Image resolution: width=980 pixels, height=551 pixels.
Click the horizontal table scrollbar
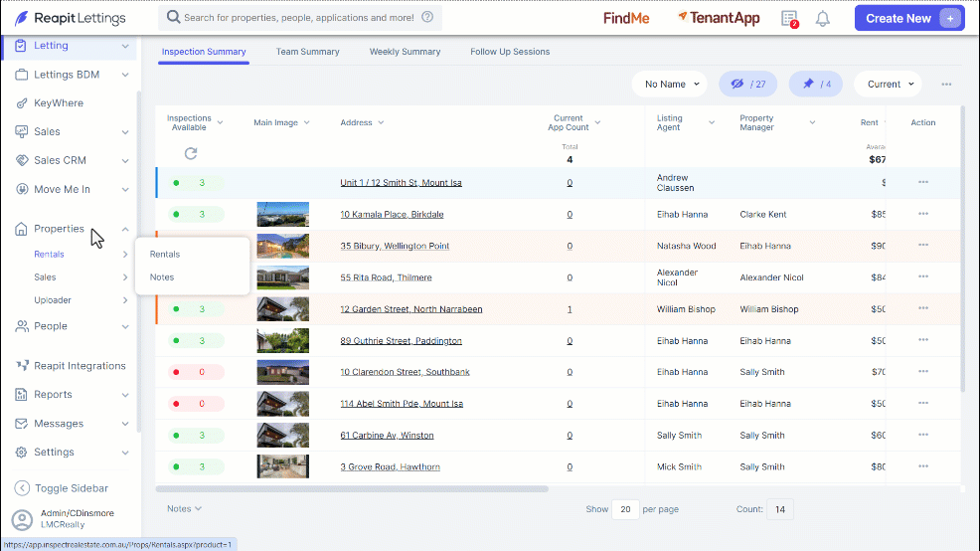(352, 489)
